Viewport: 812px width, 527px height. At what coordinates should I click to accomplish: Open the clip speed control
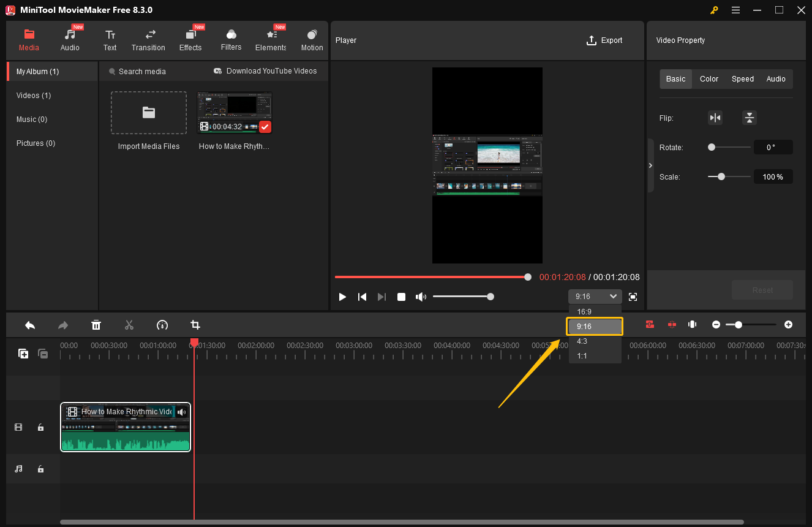coord(162,325)
